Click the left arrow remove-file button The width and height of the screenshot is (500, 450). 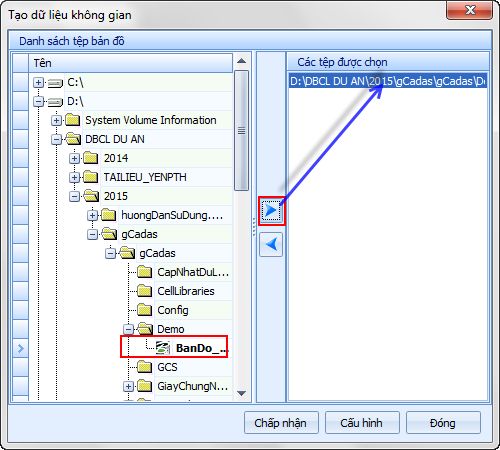pos(271,244)
